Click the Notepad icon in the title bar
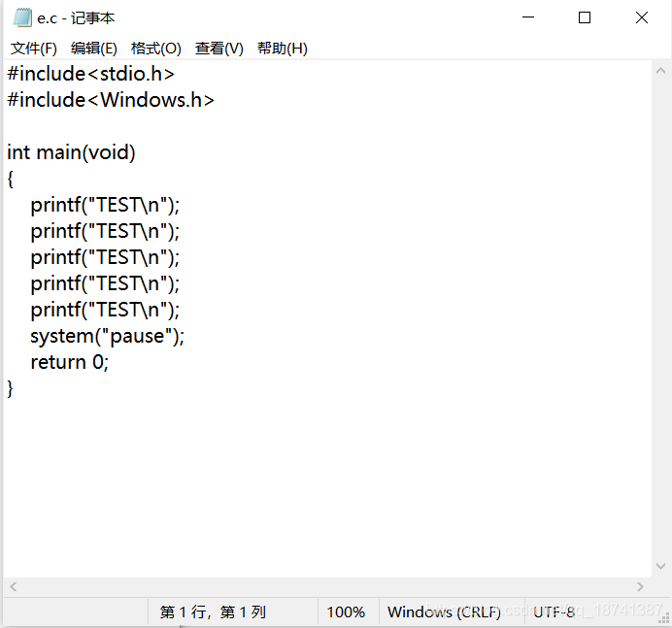 [22, 18]
